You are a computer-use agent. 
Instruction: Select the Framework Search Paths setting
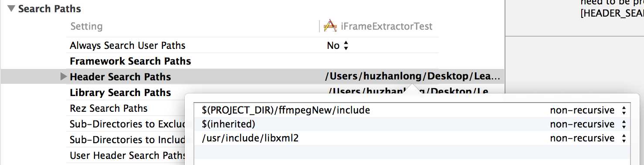pyautogui.click(x=130, y=61)
